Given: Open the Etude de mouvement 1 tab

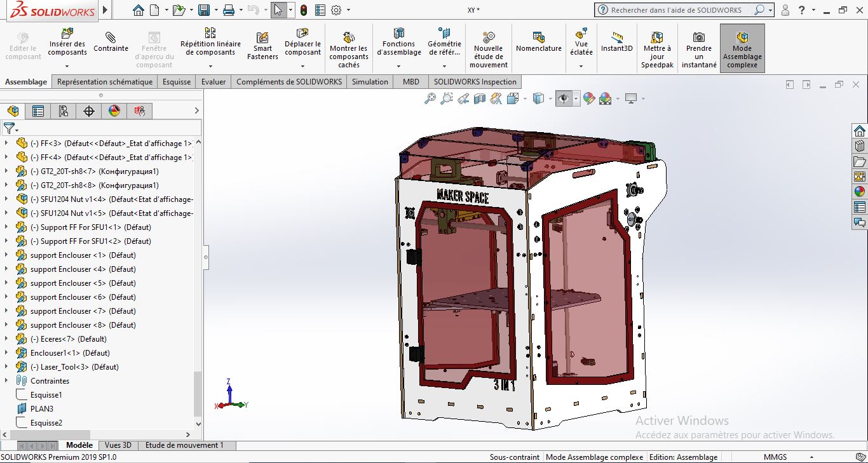Looking at the screenshot, I should 184,445.
